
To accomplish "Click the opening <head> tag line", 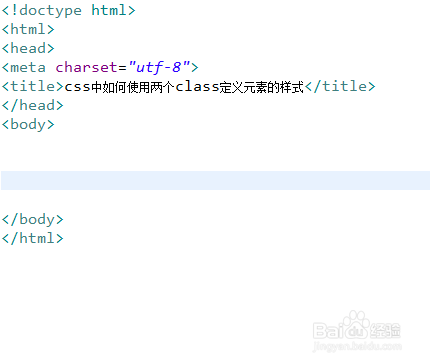I will (28, 48).
